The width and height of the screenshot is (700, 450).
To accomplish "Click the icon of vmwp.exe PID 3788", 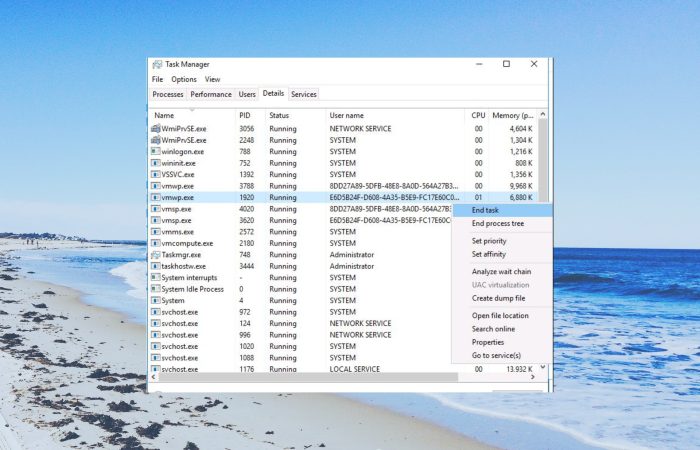I will (155, 186).
